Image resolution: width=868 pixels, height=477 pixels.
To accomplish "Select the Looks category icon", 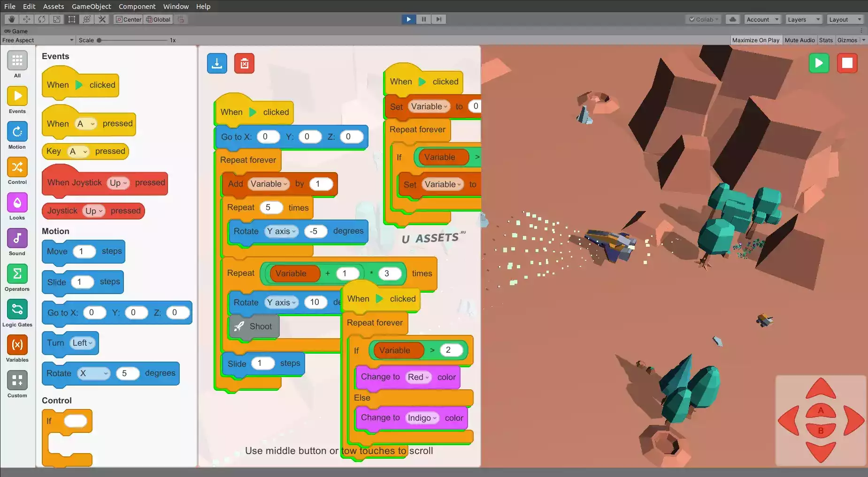I will (x=17, y=203).
